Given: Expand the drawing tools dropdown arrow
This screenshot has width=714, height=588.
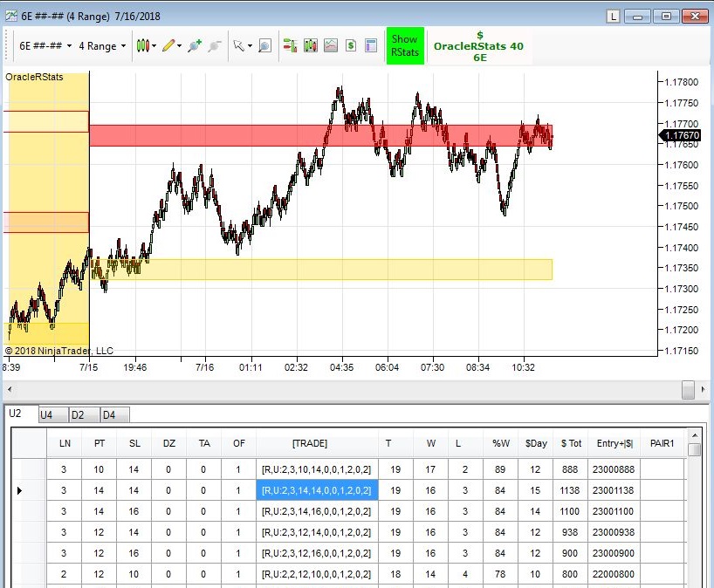Looking at the screenshot, I should coord(180,46).
